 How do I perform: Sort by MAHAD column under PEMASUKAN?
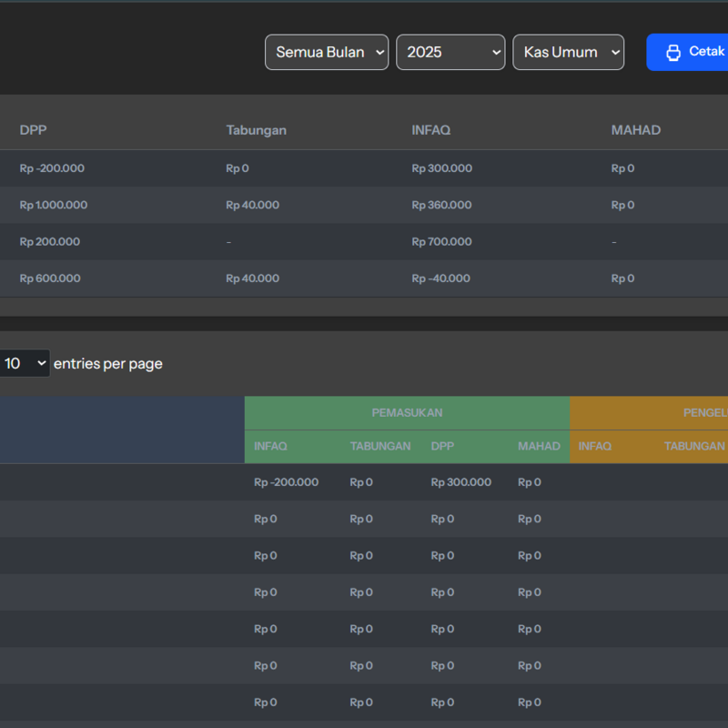coord(539,447)
